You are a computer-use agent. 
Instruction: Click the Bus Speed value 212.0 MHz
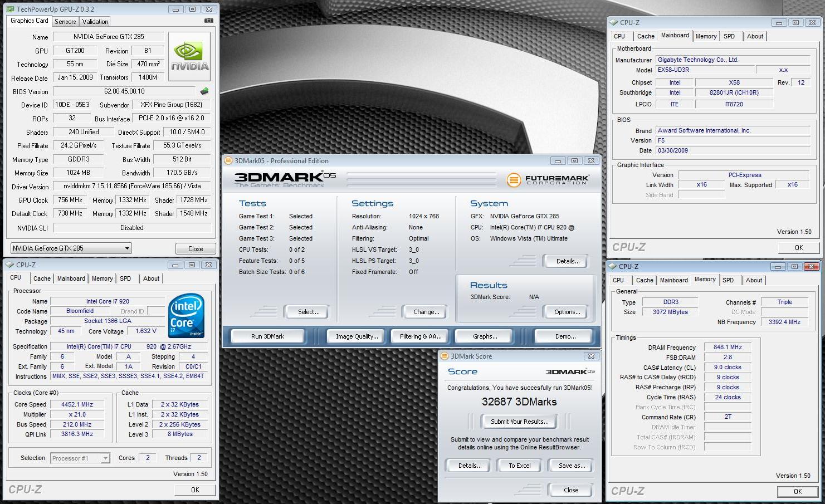pos(77,424)
